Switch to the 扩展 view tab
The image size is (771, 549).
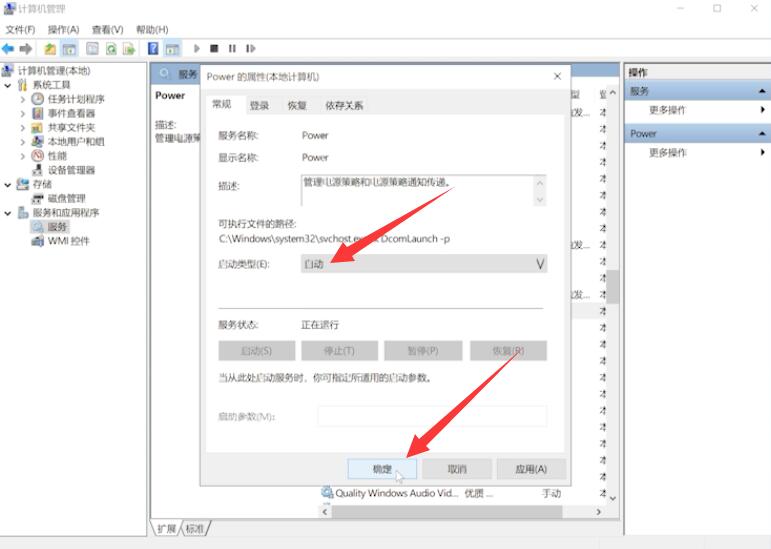coord(166,529)
